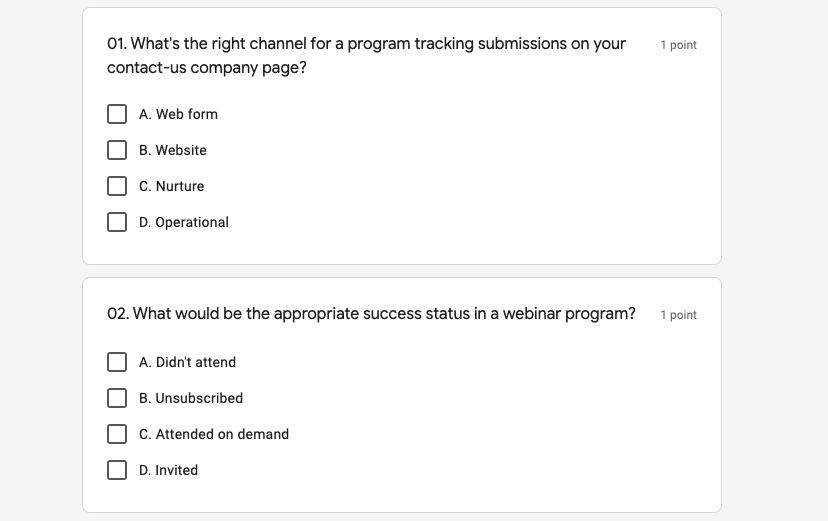The height and width of the screenshot is (521, 828).
Task: Enable the checkbox for C. Attended on demand
Action: point(117,434)
